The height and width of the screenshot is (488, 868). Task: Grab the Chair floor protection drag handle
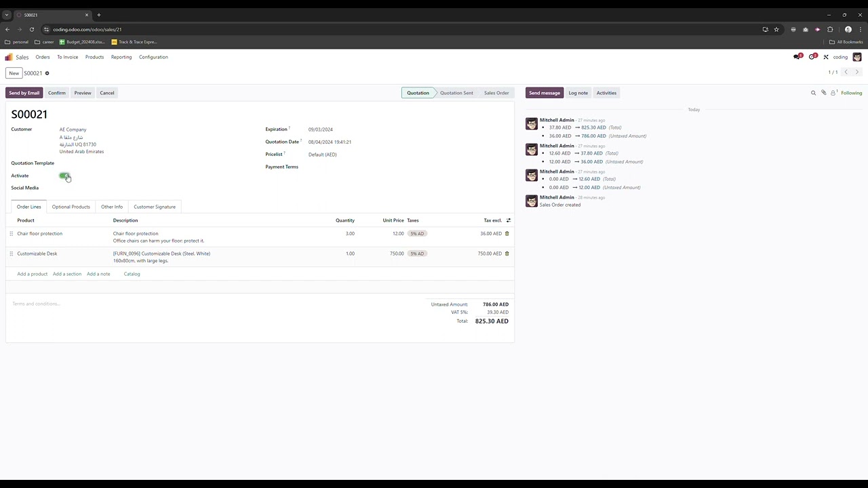11,234
